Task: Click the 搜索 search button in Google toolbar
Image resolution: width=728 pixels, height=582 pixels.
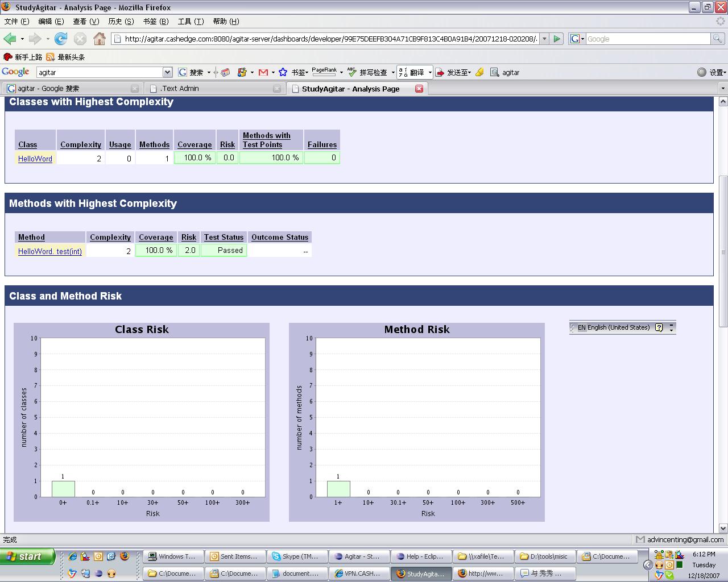Action: point(192,72)
